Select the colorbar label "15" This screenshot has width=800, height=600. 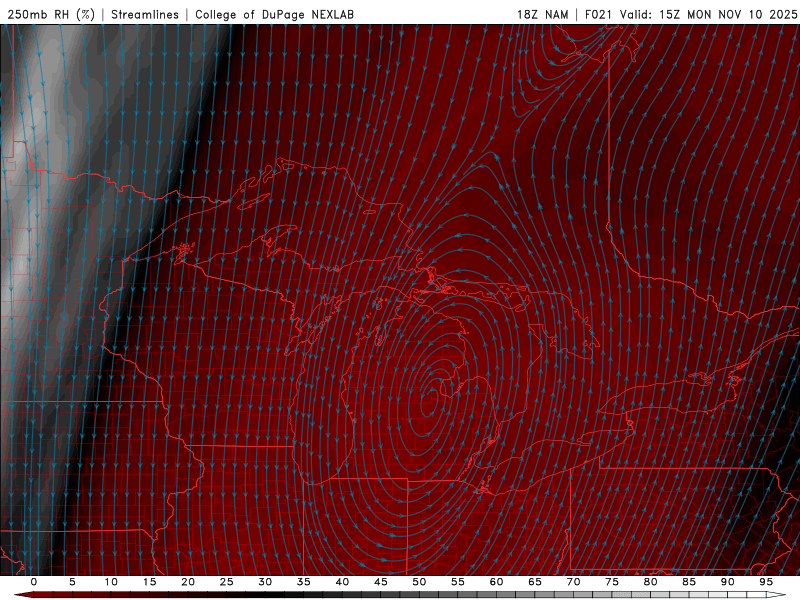(x=149, y=582)
